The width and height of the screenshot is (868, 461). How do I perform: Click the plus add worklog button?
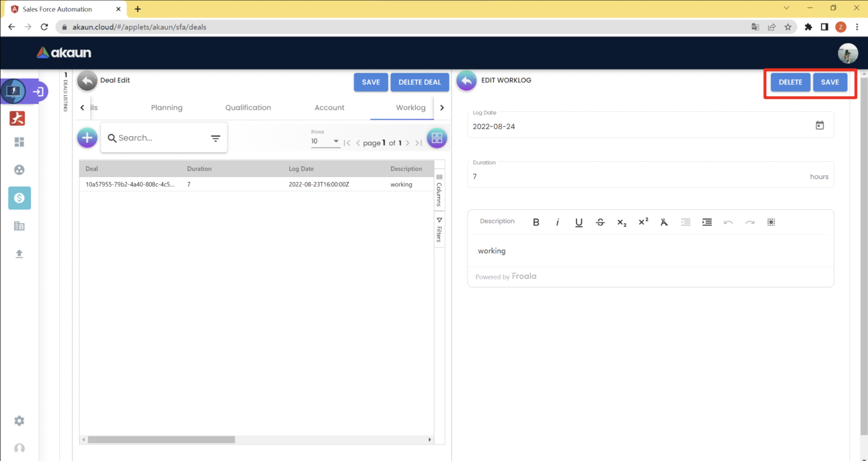tap(87, 138)
